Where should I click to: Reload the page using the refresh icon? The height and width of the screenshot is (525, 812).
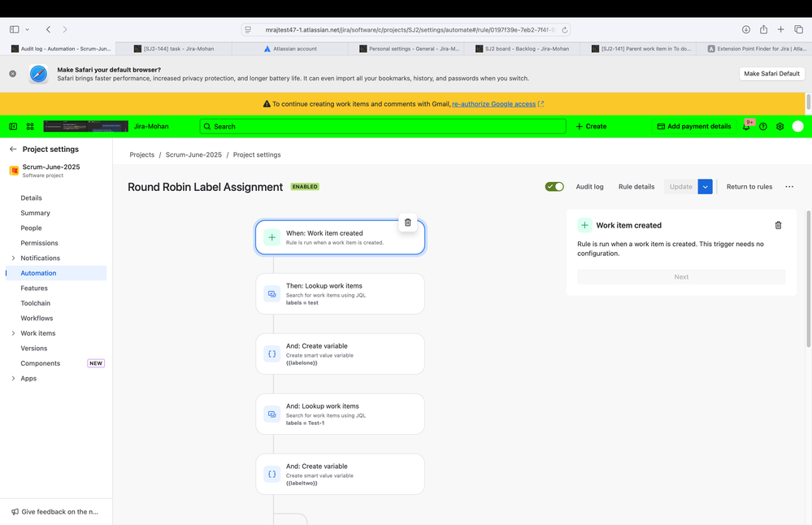tap(564, 30)
